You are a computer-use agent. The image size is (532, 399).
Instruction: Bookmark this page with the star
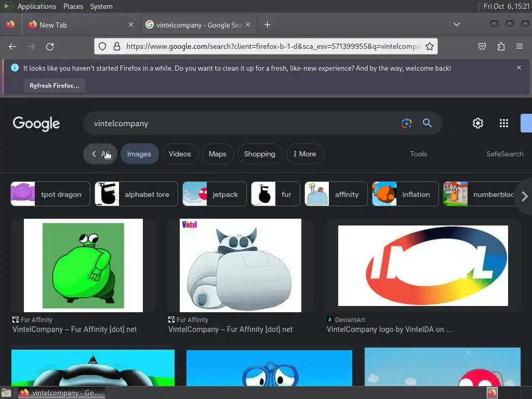point(430,46)
